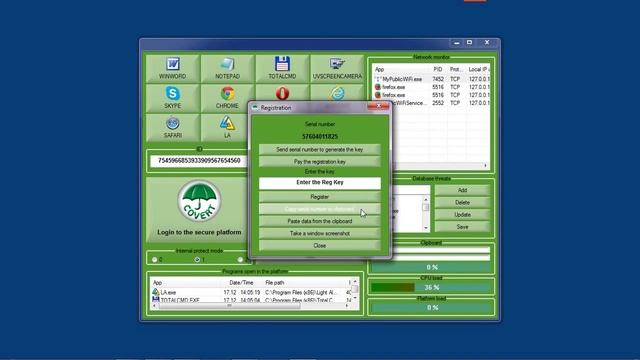
Task: Launch WINWORD from the app grid
Action: [x=173, y=69]
